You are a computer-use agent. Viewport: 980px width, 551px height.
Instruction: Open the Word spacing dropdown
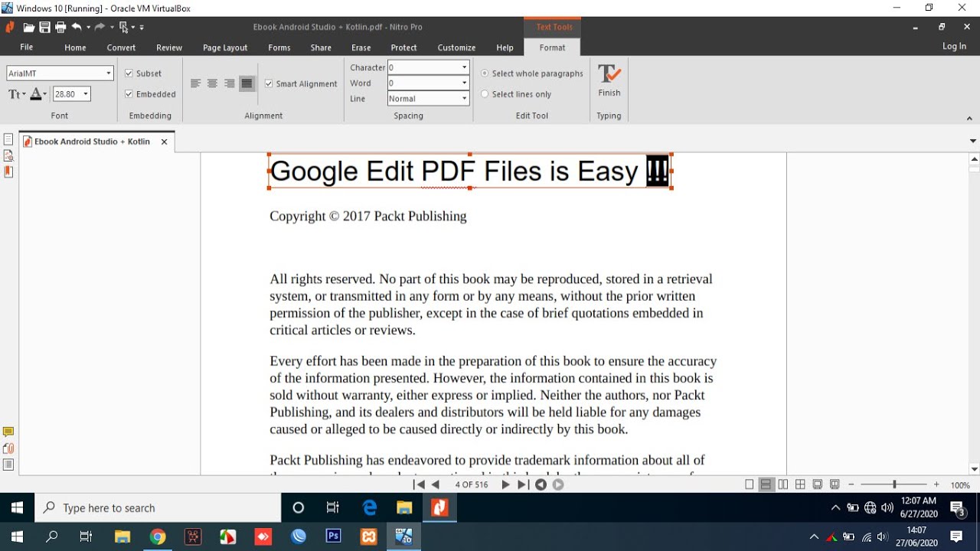pos(464,83)
